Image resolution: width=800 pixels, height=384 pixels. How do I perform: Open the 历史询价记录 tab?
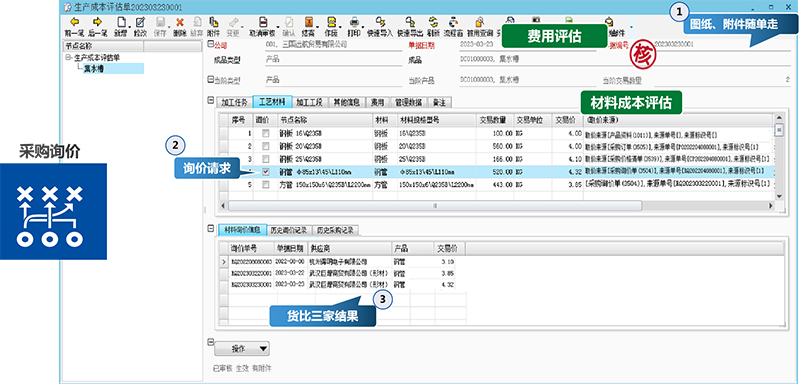pos(289,230)
